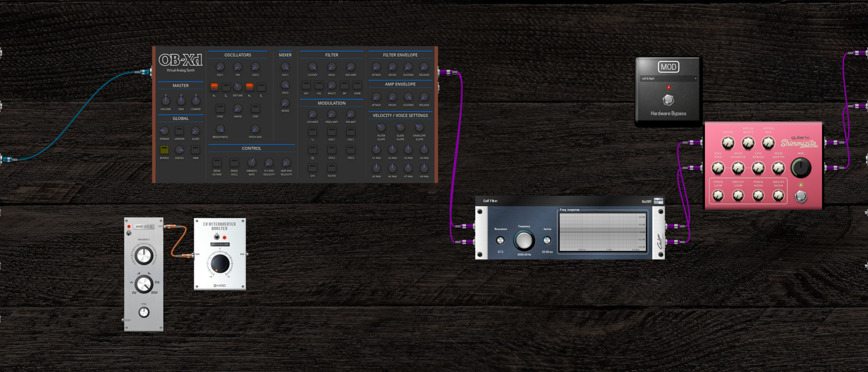The width and height of the screenshot is (868, 372).
Task: Toggle the OB-Xd Bypass switch
Action: point(164,150)
